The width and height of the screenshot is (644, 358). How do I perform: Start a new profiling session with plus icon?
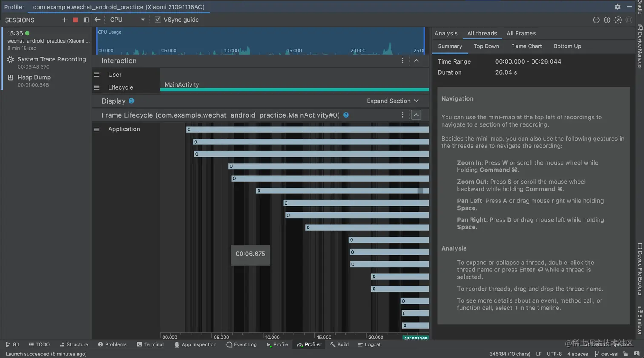click(x=64, y=20)
